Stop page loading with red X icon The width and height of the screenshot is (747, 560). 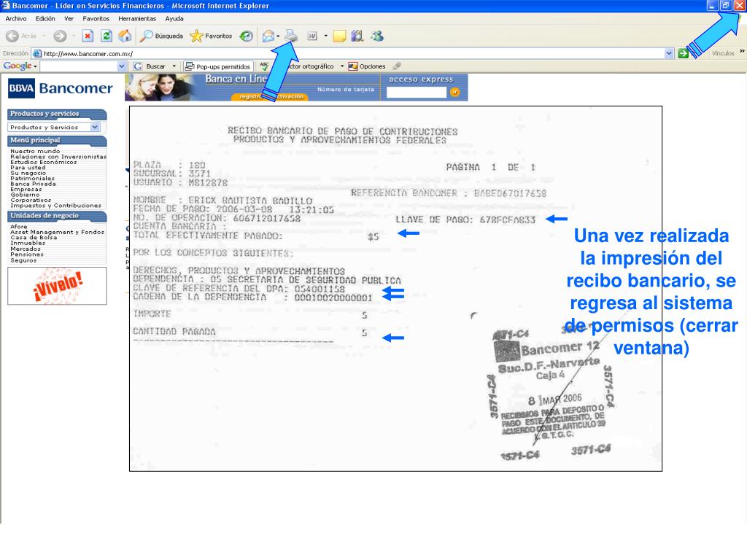tap(88, 36)
